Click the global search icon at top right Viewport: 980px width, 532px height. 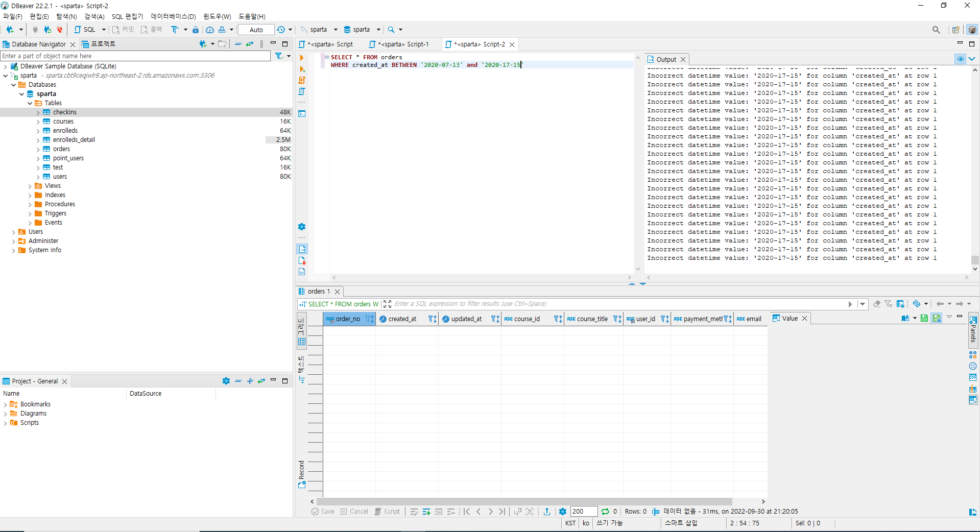tap(936, 30)
